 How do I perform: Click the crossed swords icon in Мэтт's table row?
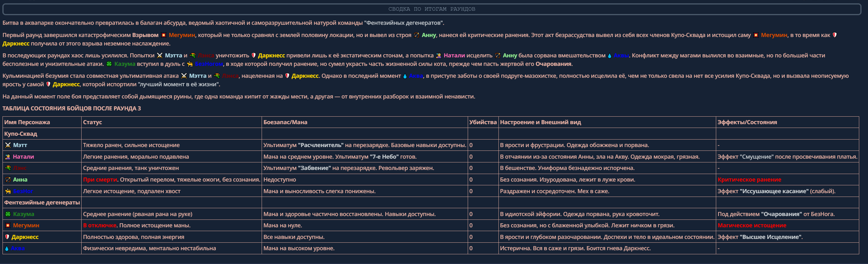click(8, 145)
